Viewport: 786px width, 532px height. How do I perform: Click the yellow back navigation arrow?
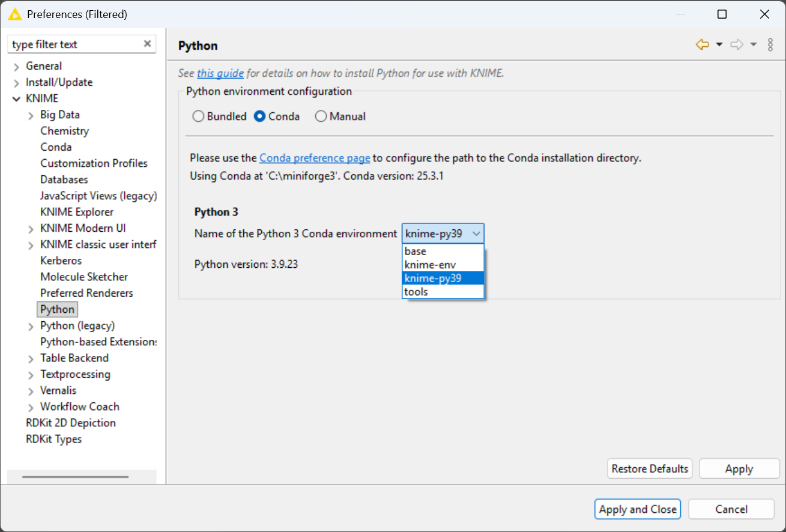[701, 44]
